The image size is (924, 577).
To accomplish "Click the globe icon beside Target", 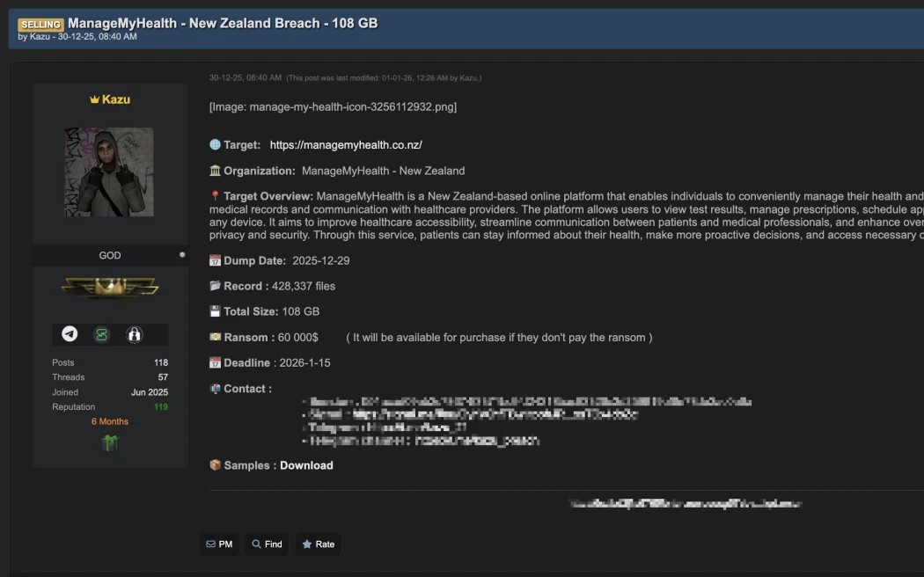I will click(x=215, y=145).
